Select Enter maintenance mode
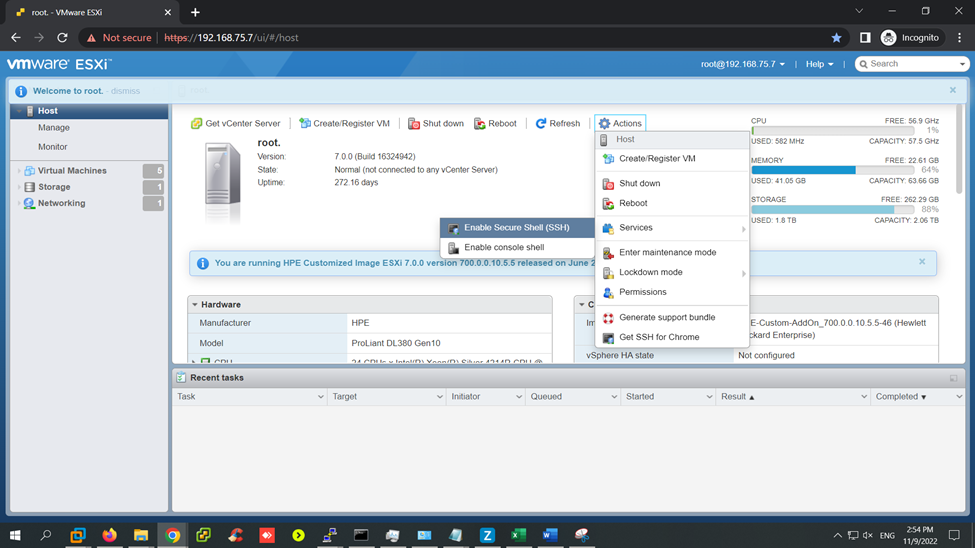This screenshot has width=975, height=548. coord(667,253)
